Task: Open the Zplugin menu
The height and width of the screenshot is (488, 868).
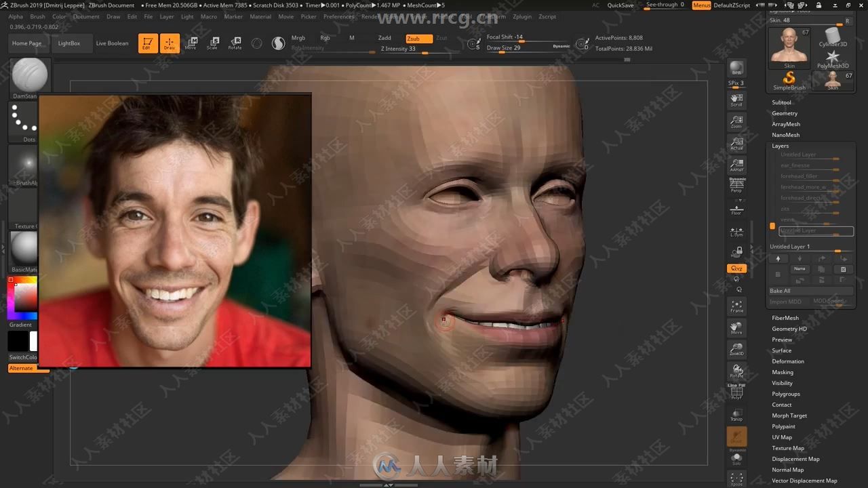Action: [x=523, y=16]
